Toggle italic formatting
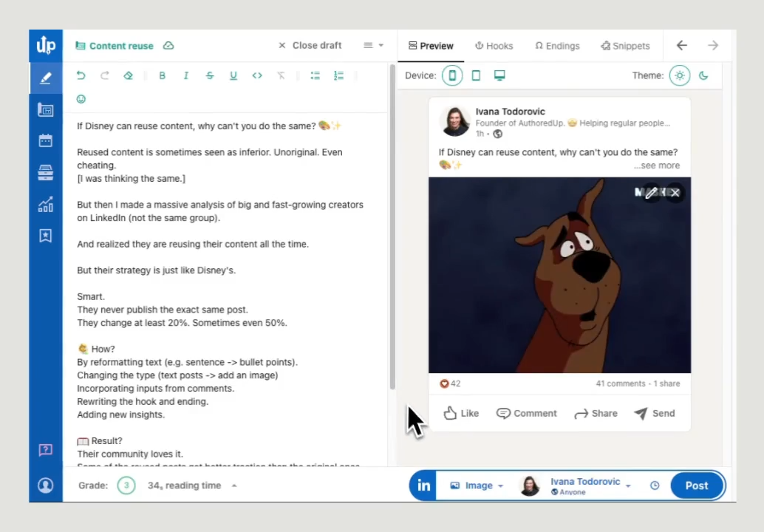 (x=186, y=75)
